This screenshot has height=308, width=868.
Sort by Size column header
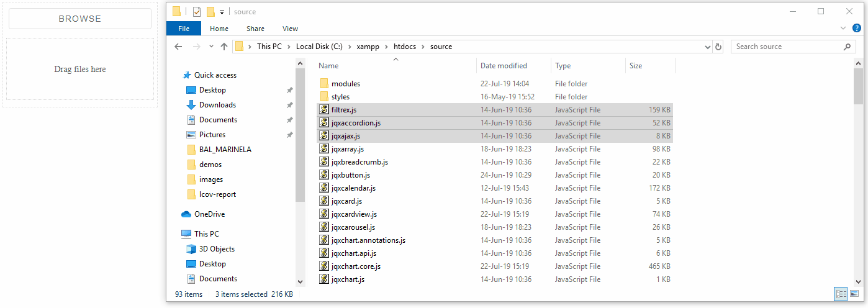point(650,66)
